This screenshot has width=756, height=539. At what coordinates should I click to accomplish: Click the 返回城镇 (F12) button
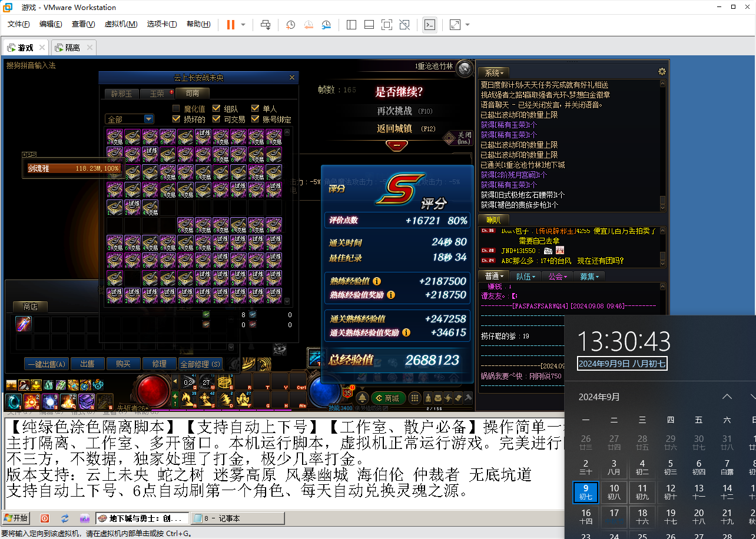tap(405, 128)
